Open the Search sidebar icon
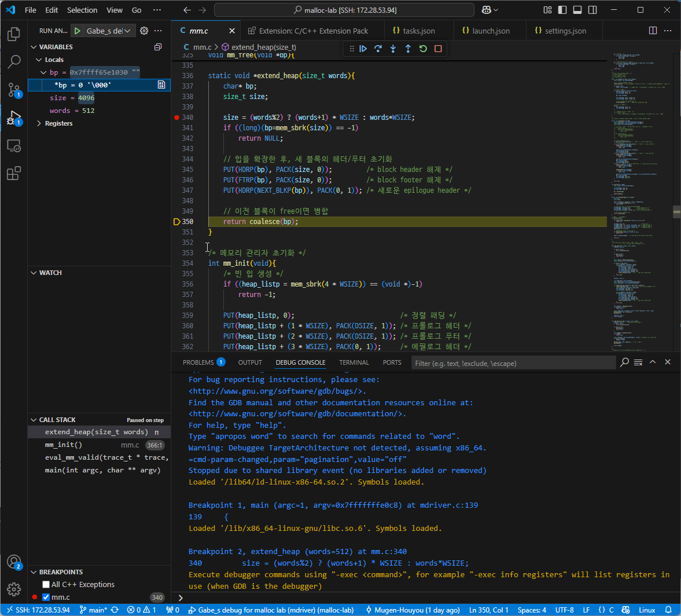The height and width of the screenshot is (616, 681). tap(14, 61)
